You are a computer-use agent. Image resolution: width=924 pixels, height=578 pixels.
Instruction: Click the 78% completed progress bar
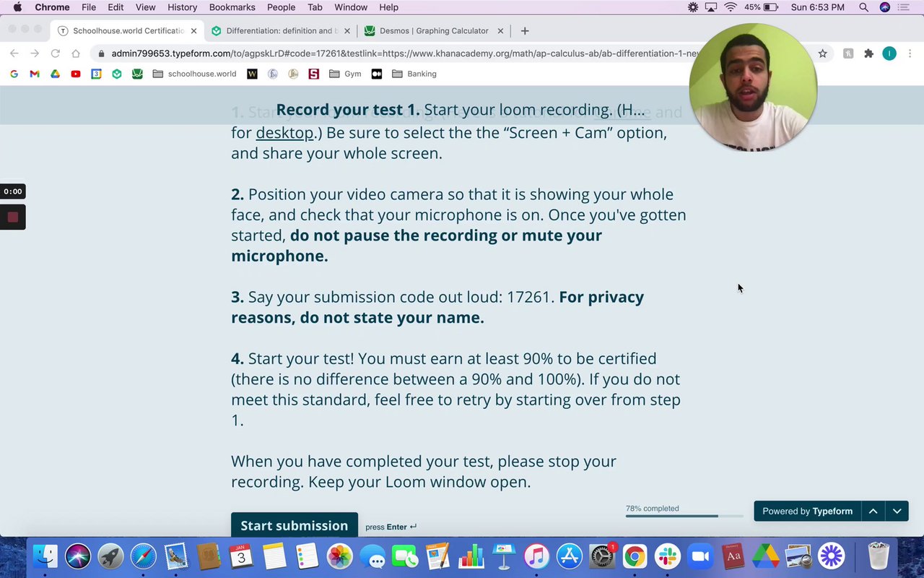(684, 516)
